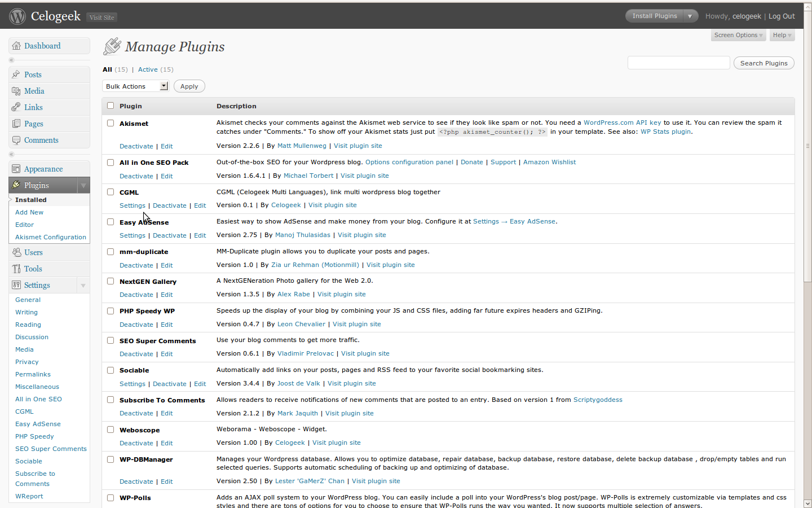This screenshot has width=812, height=508.
Task: Visit Matt Mullenweg author link
Action: 302,146
